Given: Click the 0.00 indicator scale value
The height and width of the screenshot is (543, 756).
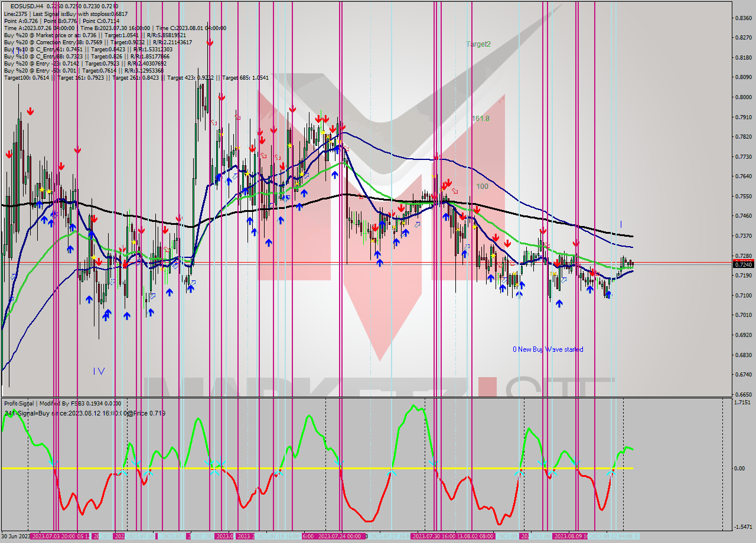Looking at the screenshot, I should 739,469.
